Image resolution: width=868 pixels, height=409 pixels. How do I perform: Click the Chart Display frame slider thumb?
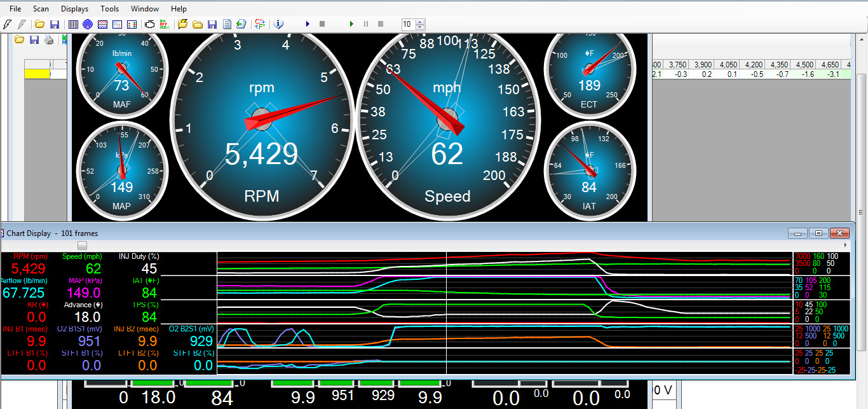[x=82, y=245]
